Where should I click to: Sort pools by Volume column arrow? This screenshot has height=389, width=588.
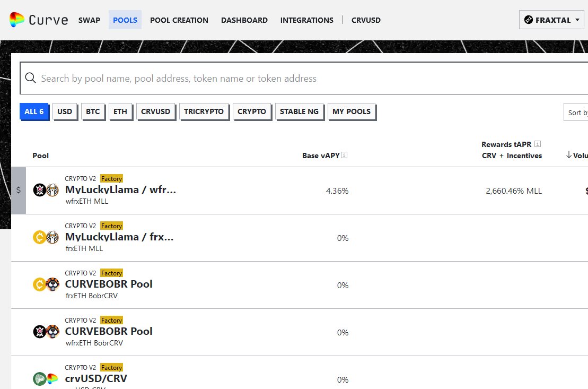[x=569, y=155]
